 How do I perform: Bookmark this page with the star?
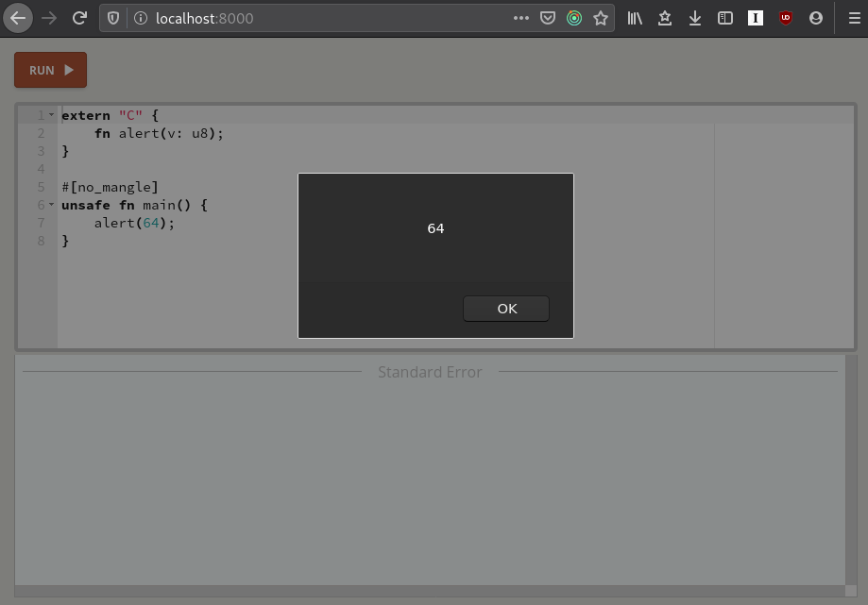[x=601, y=18]
